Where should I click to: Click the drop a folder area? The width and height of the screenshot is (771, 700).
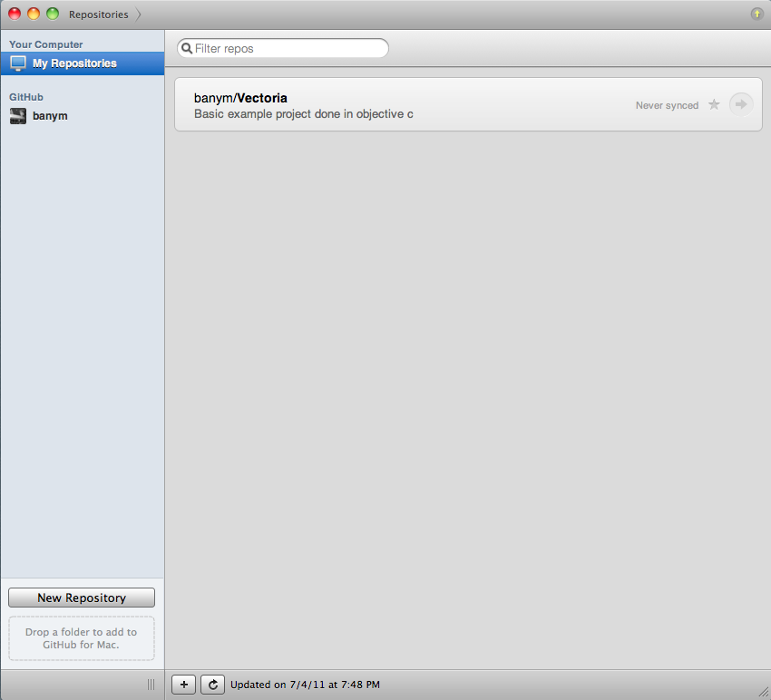pos(82,638)
